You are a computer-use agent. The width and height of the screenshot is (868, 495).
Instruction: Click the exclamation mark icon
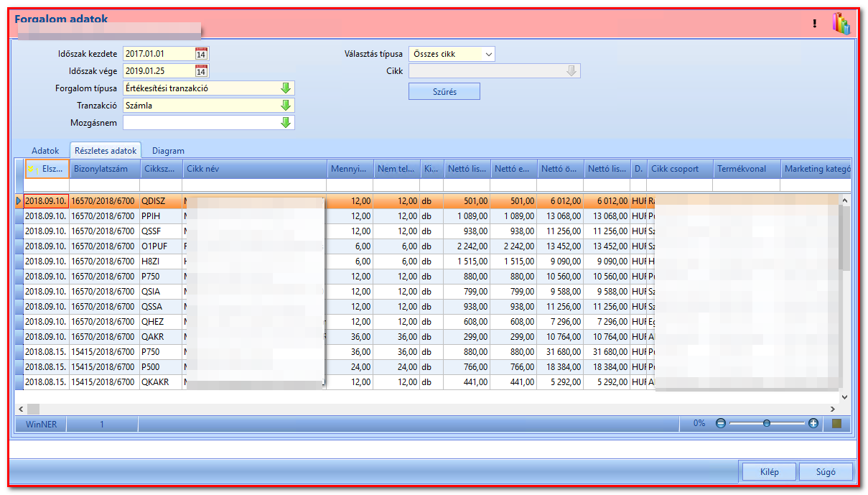(814, 24)
